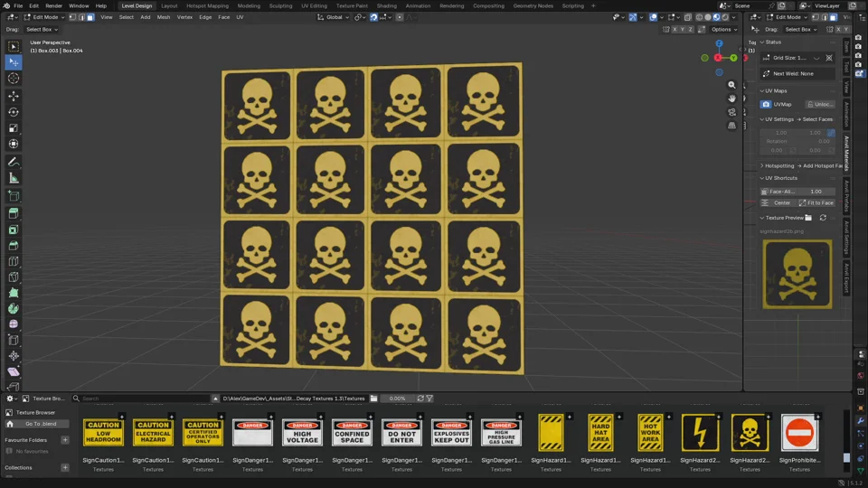Viewport: 868px width, 488px height.
Task: Select the Transform tool
Action: [14, 144]
